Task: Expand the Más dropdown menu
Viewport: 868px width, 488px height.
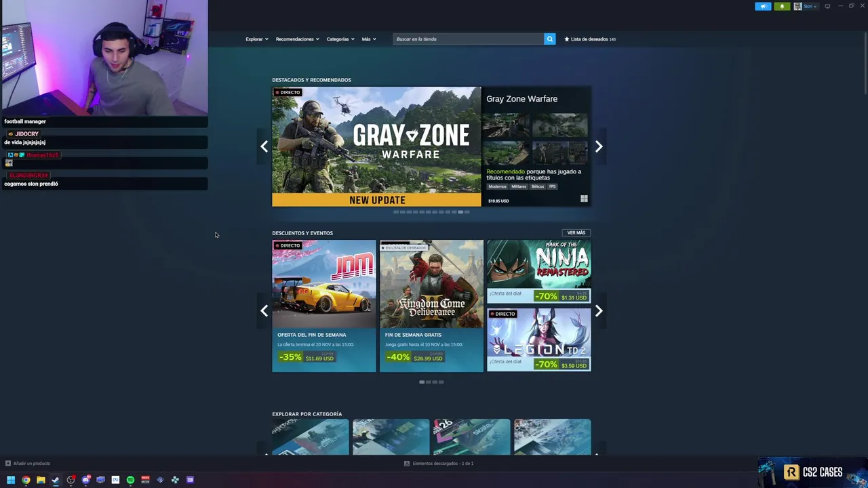Action: 369,39
